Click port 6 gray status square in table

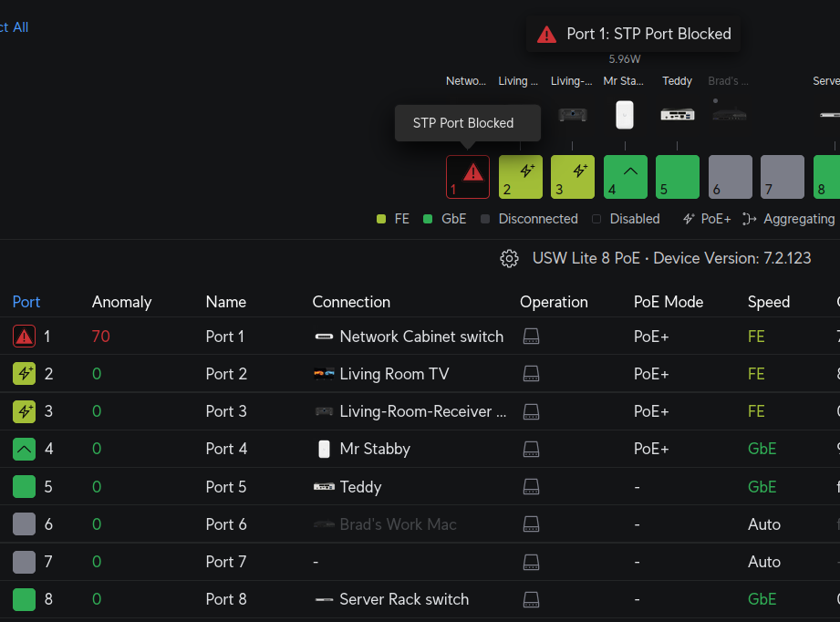tap(24, 524)
